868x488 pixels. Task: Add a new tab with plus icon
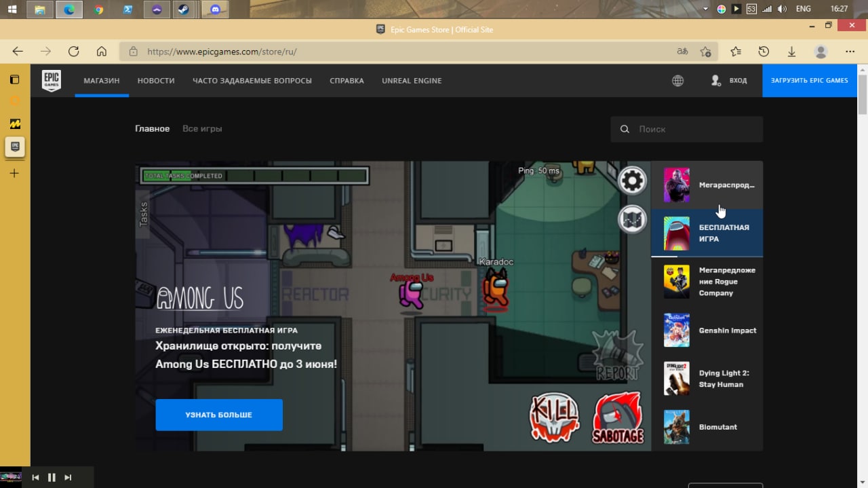point(14,173)
